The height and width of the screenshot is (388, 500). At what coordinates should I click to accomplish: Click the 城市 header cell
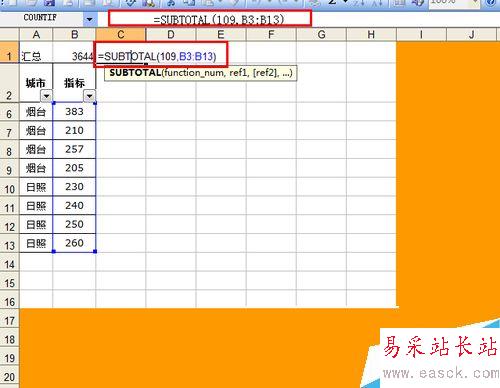[36, 83]
